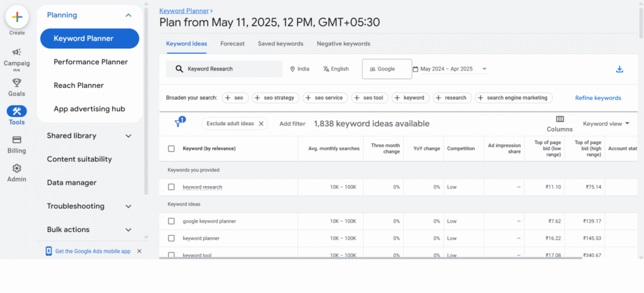Viewport: 644px width, 293px height.
Task: Add 'seo strategy' suggestion chip
Action: click(275, 97)
